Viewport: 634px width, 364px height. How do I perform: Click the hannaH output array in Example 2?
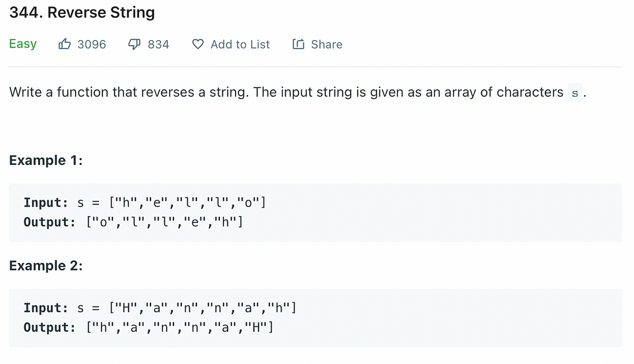[x=179, y=327]
